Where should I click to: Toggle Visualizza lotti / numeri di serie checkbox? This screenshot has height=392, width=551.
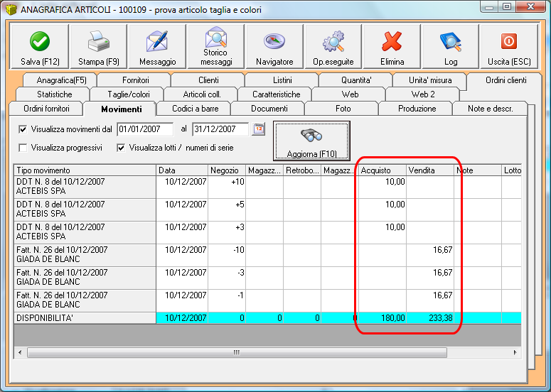pos(122,148)
